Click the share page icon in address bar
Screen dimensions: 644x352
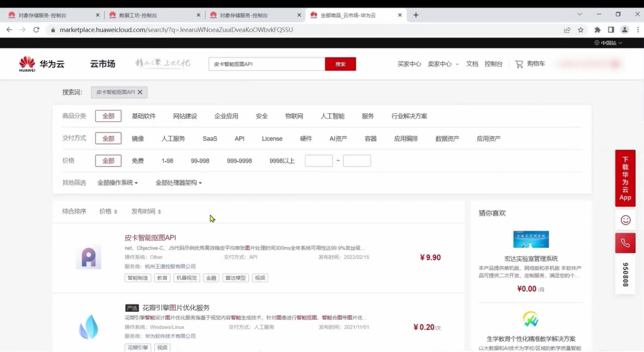[567, 30]
